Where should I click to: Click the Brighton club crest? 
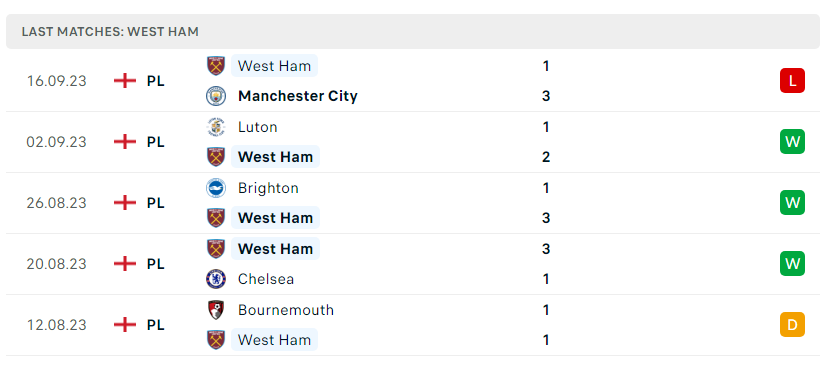216,188
